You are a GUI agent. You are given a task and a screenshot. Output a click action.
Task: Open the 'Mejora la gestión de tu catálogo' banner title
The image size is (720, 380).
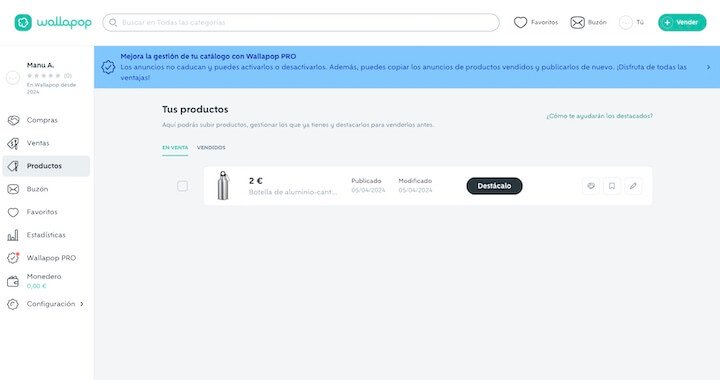[x=208, y=56]
